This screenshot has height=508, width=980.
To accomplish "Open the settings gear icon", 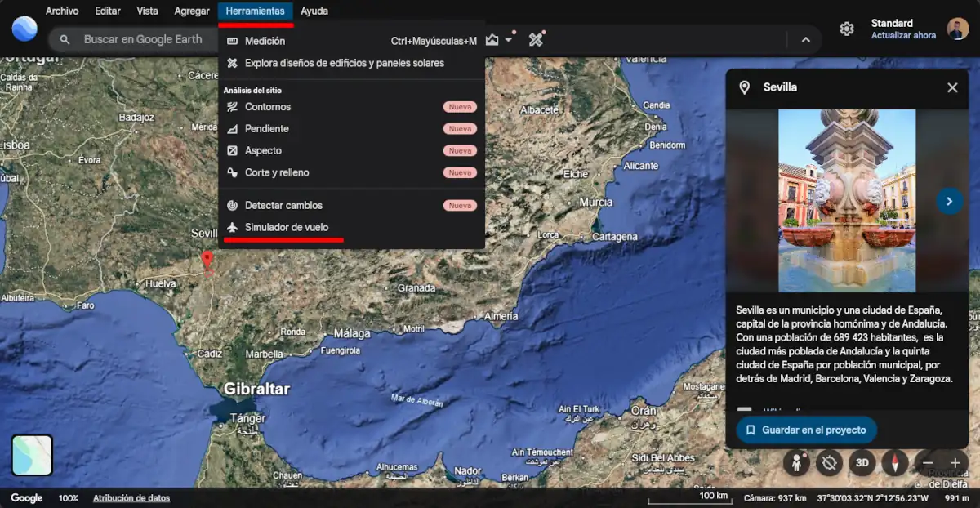I will 847,29.
